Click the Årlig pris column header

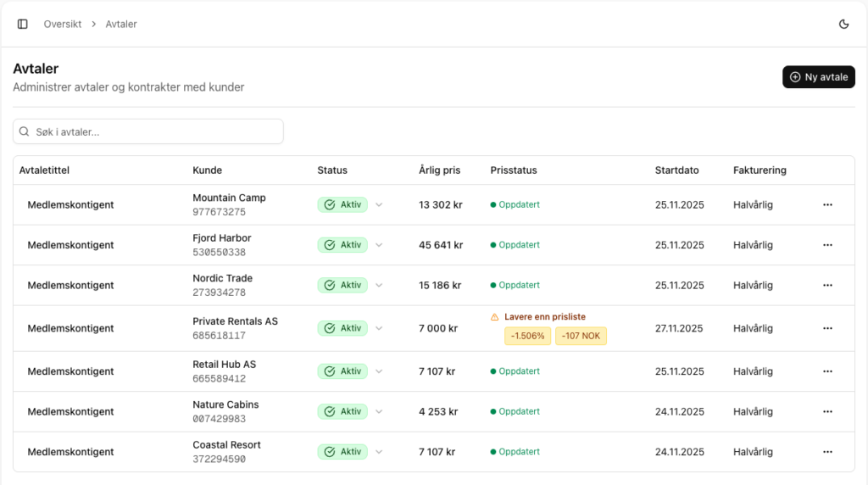pyautogui.click(x=439, y=170)
